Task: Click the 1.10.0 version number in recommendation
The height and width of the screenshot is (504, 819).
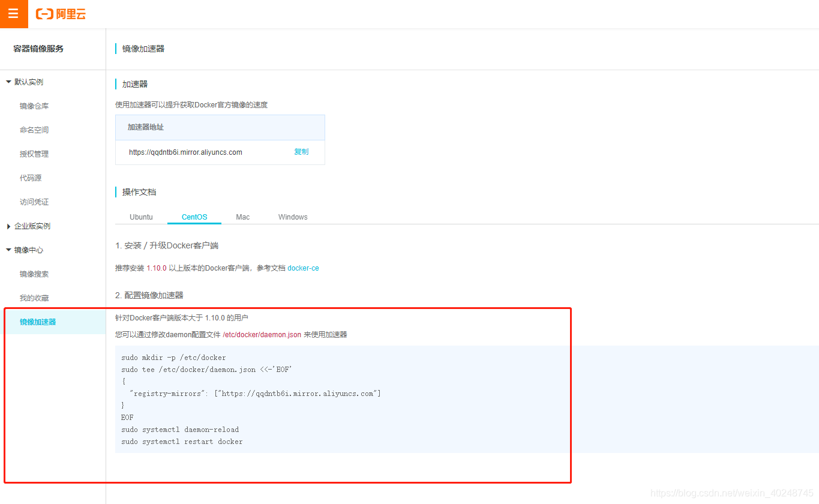Action: [x=157, y=268]
